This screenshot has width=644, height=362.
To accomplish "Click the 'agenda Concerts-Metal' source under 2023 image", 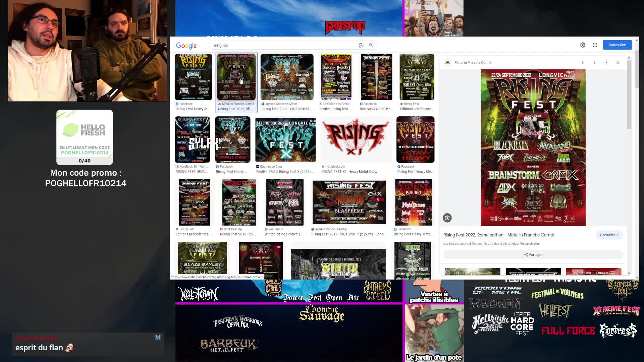I will [281, 104].
